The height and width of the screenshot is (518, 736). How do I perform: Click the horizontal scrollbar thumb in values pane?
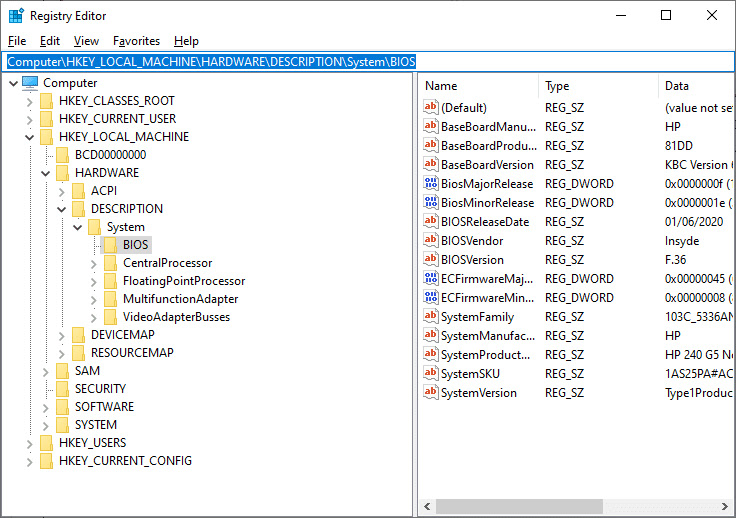coord(519,507)
